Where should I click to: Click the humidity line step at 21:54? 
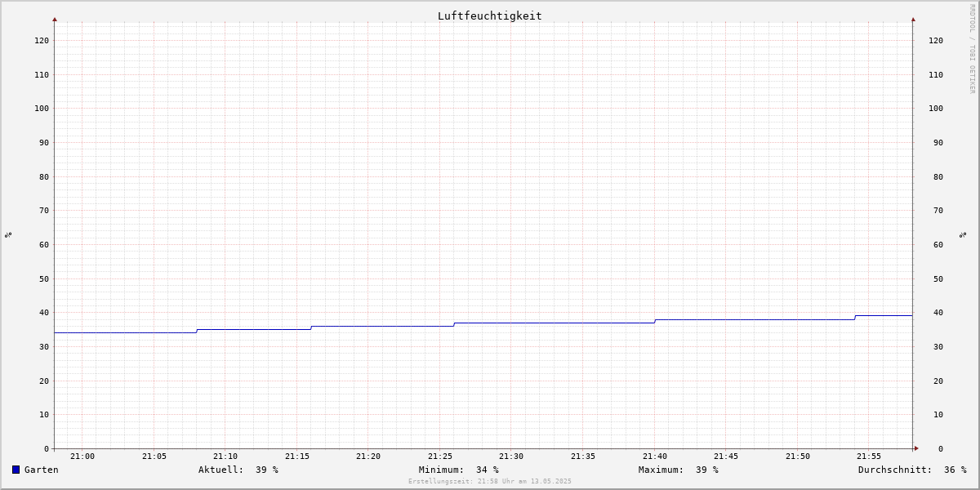855,317
